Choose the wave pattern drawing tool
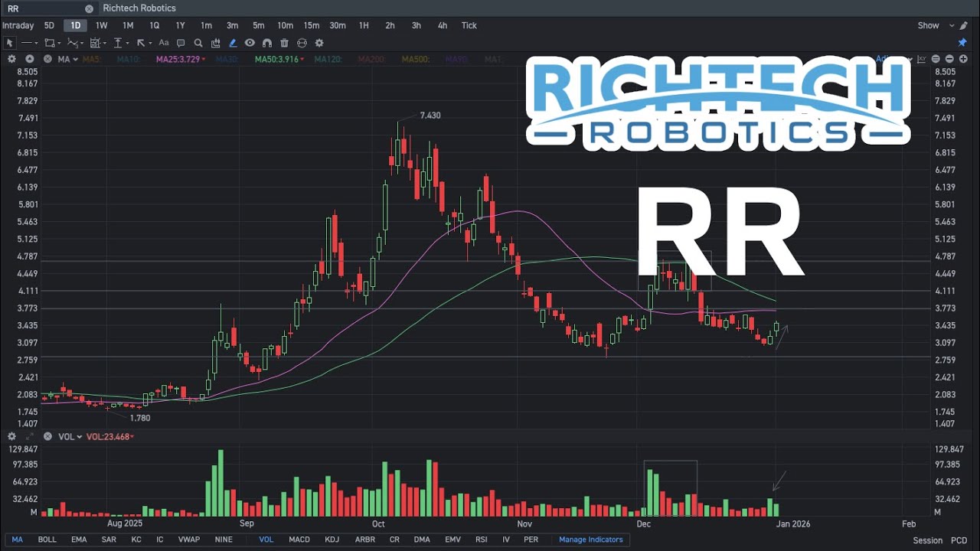The image size is (980, 551). (73, 43)
